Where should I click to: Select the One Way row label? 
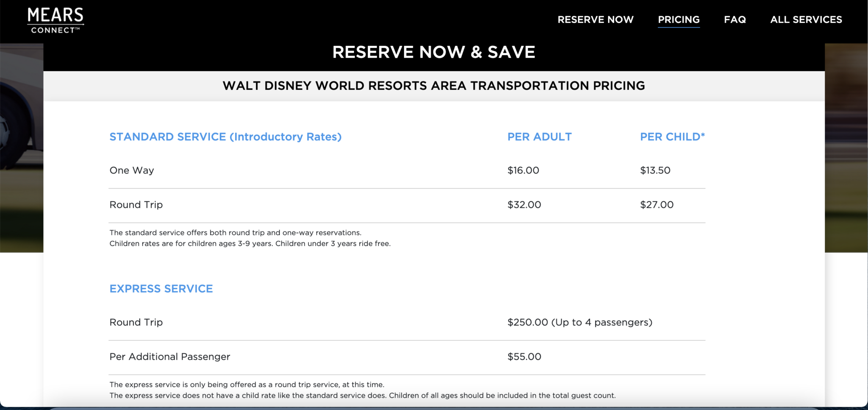(131, 170)
